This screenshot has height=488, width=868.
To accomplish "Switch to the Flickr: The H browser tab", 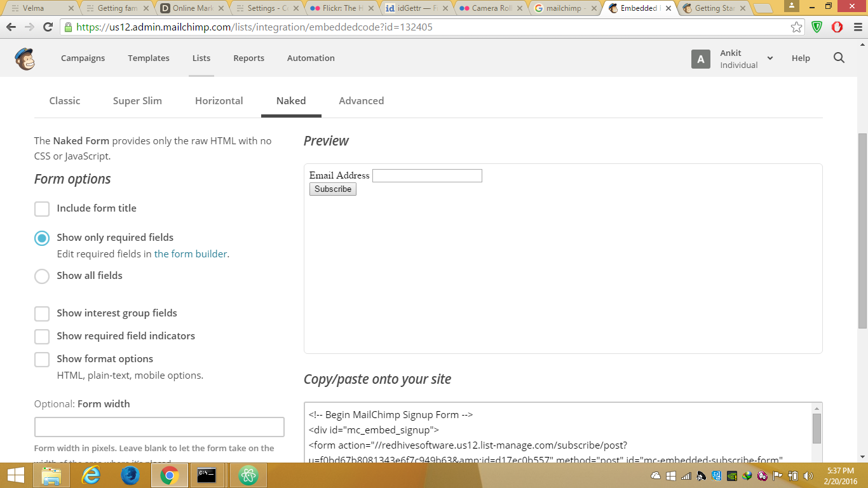I will (341, 8).
